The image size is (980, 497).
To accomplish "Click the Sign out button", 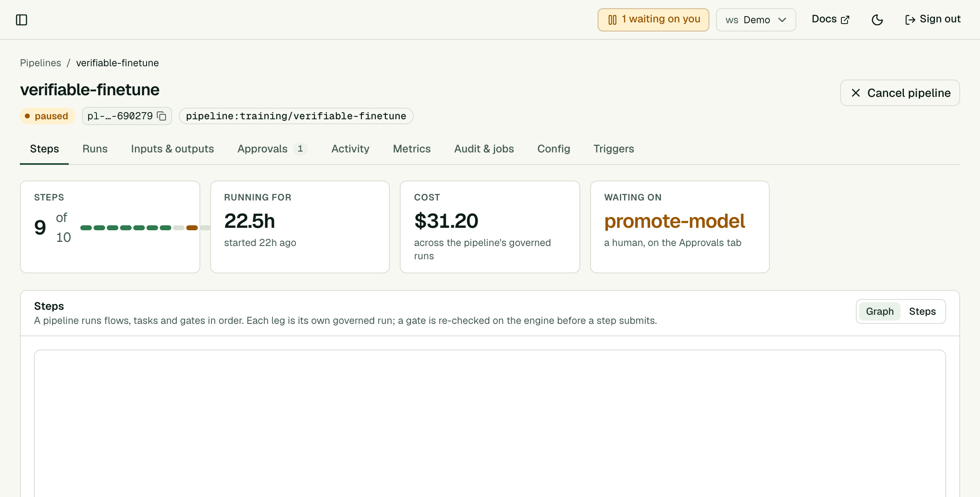I will click(933, 19).
